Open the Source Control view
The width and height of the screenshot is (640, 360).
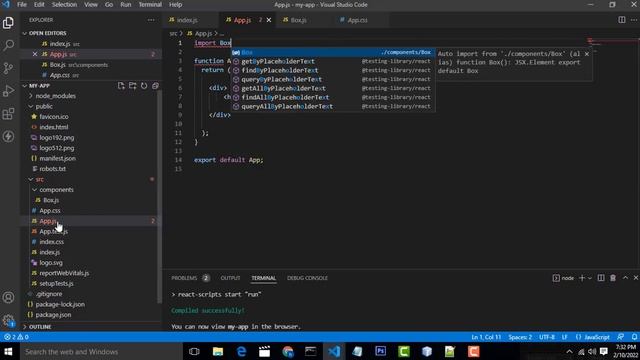8,68
